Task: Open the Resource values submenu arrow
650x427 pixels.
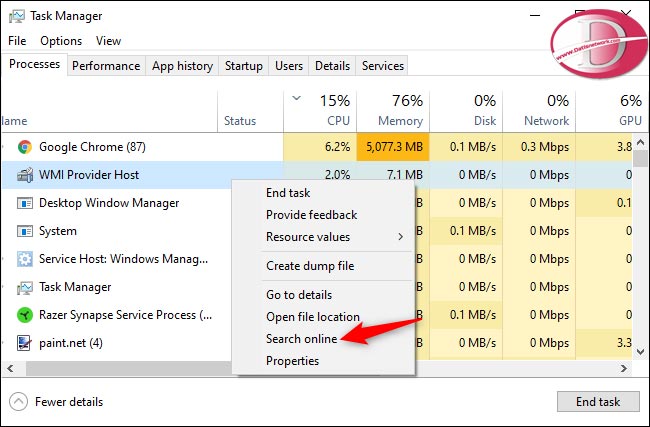Action: tap(400, 237)
